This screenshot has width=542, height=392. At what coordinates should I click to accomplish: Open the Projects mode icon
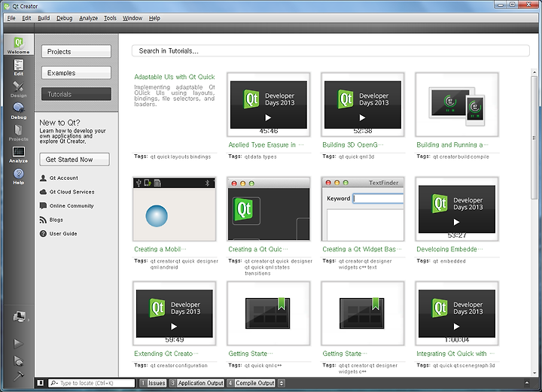(18, 132)
